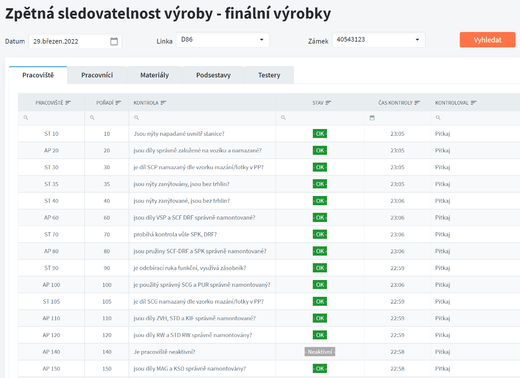Click filter icon in Pracoviště column header
This screenshot has width=520, height=378.
[x=68, y=103]
